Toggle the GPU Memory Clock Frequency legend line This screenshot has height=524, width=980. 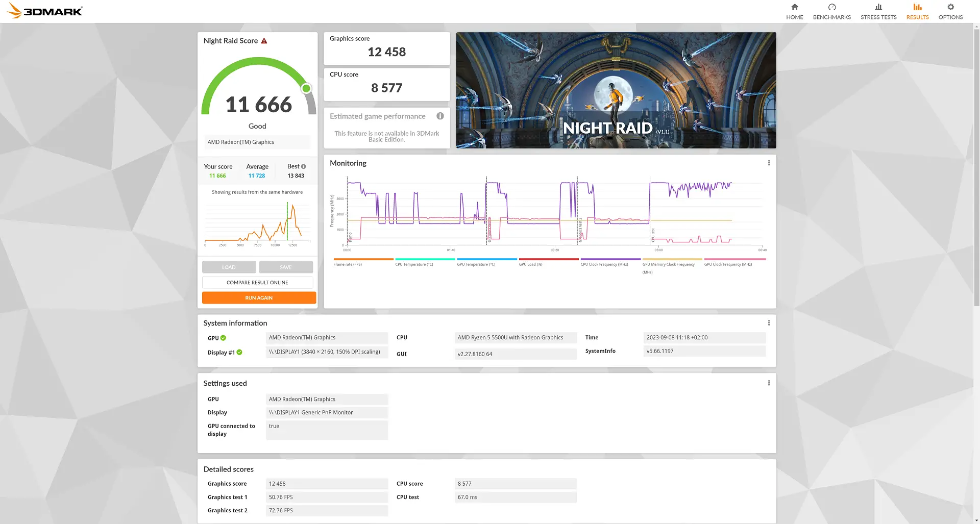coord(672,266)
